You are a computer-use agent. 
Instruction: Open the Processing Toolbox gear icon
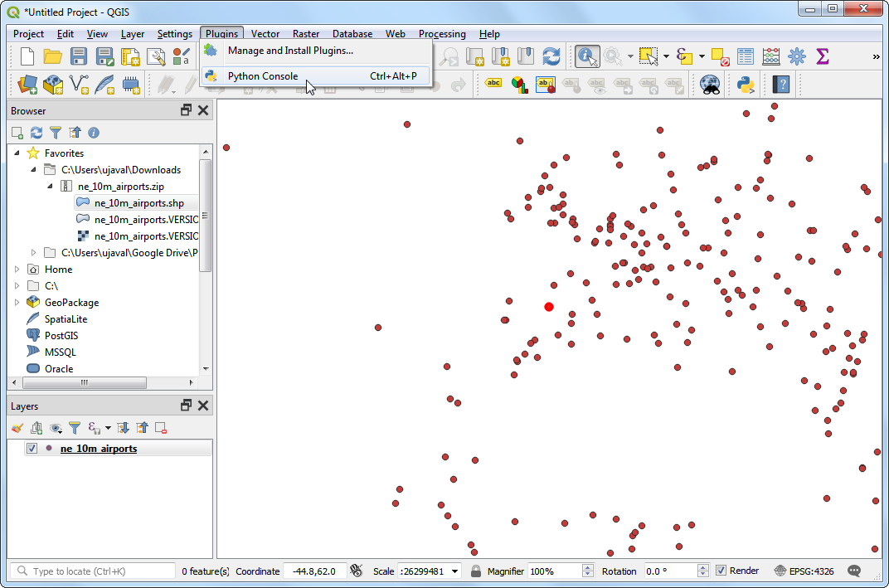point(797,56)
